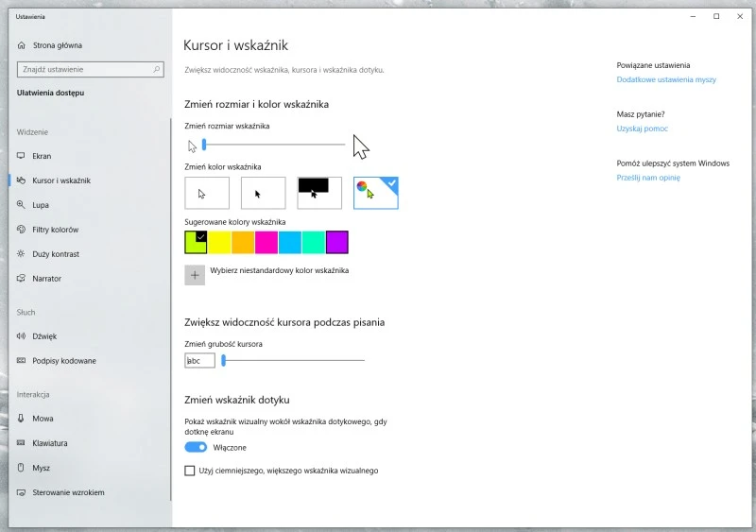Click the pointer size slider handle
Screen dimensions: 756x532
(x=204, y=145)
